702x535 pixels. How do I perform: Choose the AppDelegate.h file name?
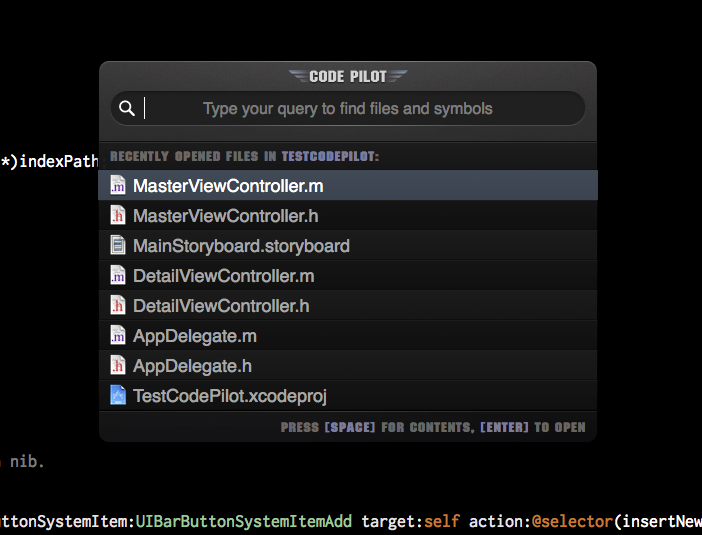192,366
